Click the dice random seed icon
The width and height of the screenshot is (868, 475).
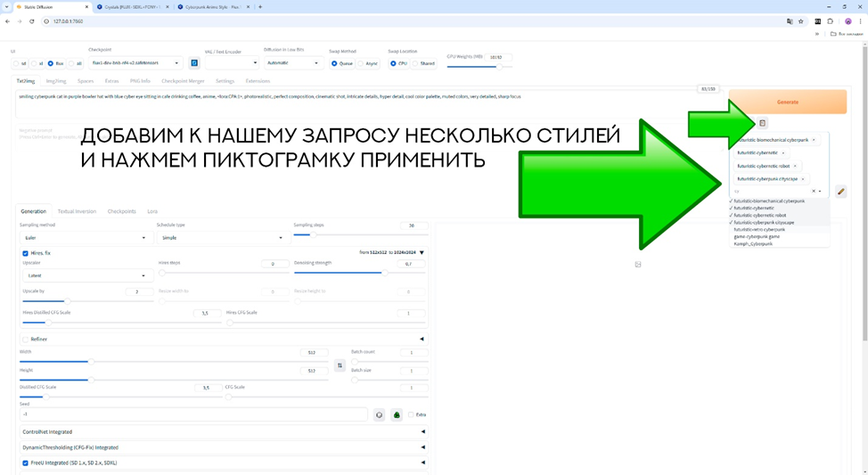click(380, 414)
